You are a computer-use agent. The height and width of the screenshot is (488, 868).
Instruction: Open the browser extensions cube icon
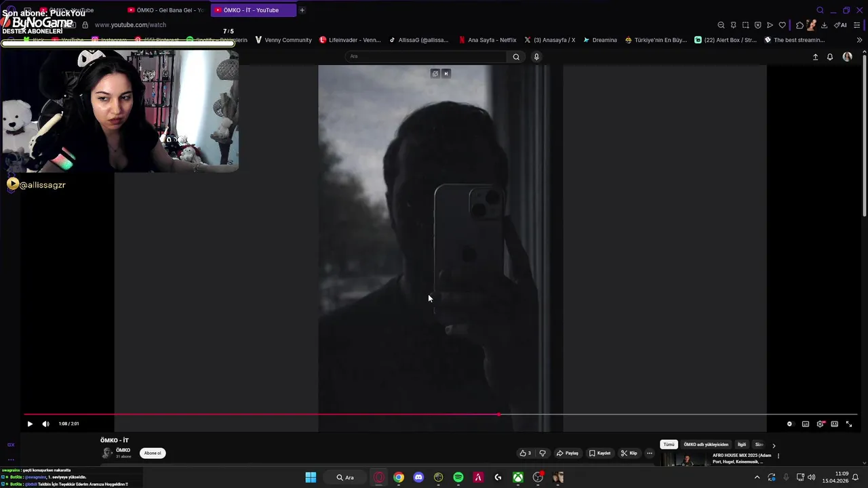click(x=800, y=25)
